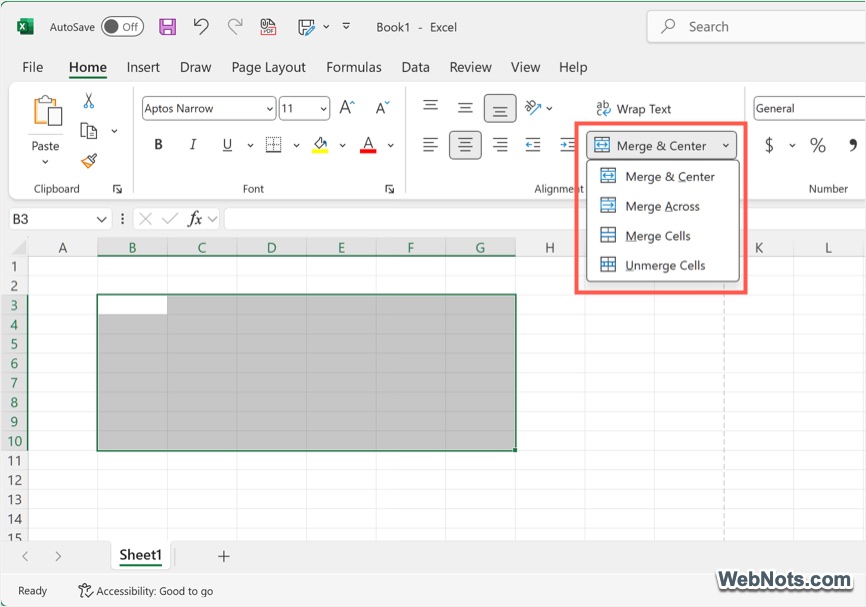Toggle Wrap Text
The width and height of the screenshot is (866, 607).
pos(633,109)
